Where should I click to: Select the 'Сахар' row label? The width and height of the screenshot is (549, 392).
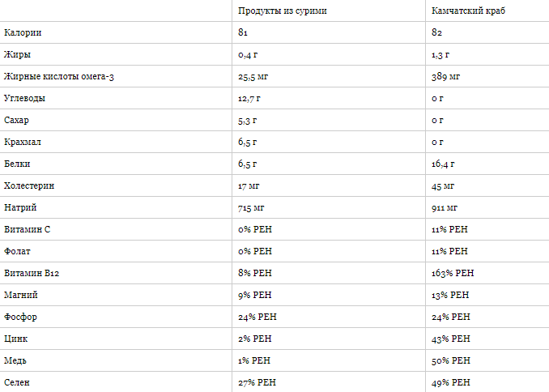tap(16, 121)
